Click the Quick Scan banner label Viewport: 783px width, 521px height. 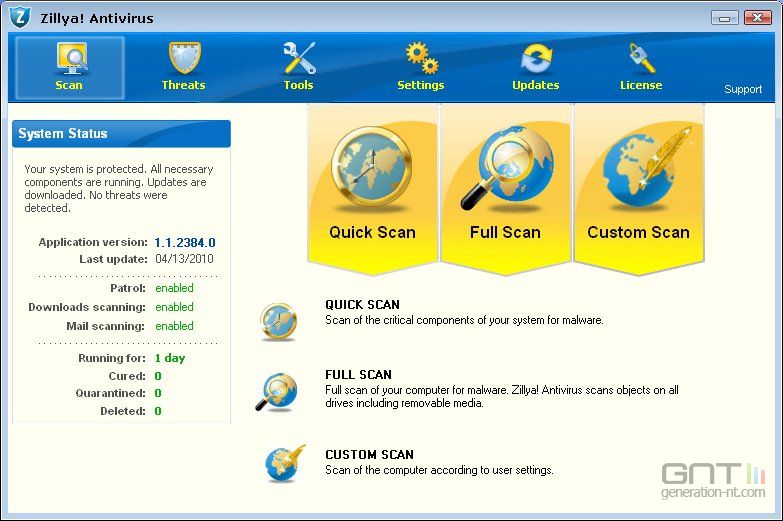pos(373,232)
